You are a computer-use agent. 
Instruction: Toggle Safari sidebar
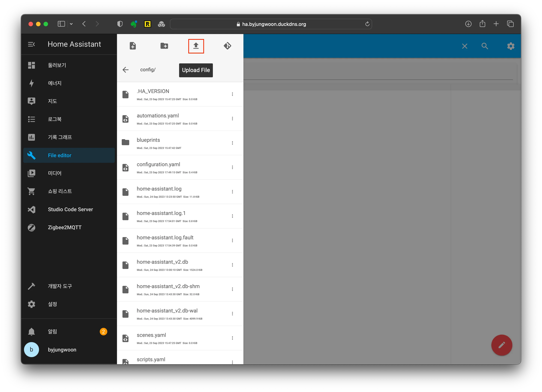[x=61, y=24]
